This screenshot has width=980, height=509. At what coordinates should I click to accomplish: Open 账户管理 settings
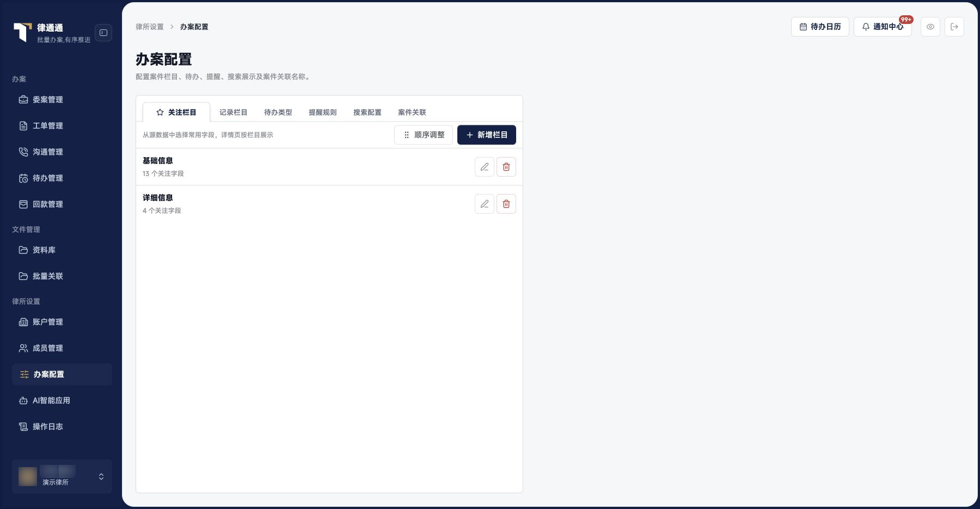tap(62, 322)
